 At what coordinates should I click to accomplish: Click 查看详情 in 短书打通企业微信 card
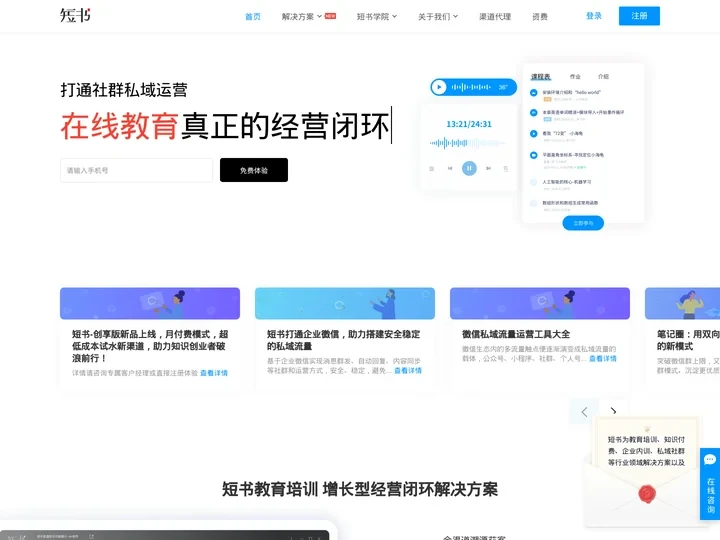click(408, 371)
